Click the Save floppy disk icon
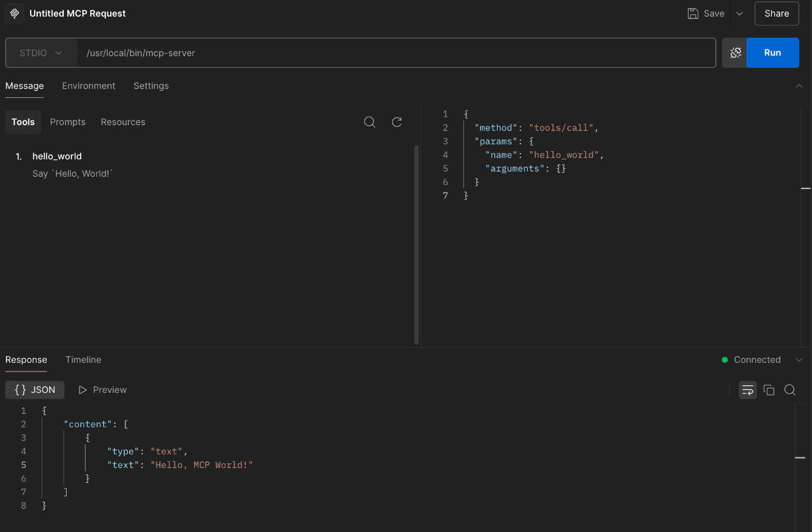This screenshot has height=532, width=812. pos(693,13)
